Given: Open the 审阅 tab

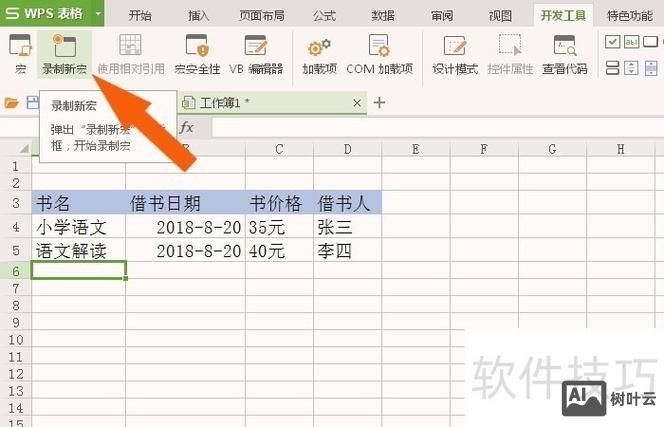Looking at the screenshot, I should click(442, 16).
